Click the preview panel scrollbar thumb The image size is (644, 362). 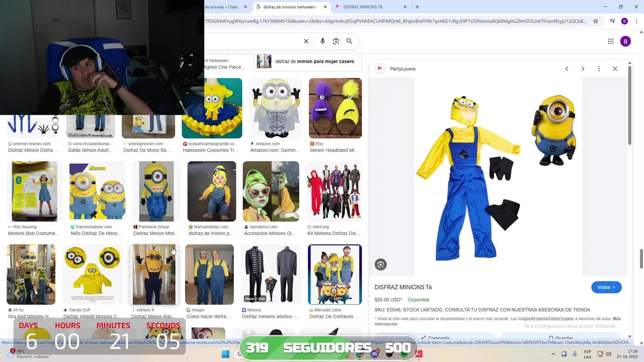[x=629, y=106]
